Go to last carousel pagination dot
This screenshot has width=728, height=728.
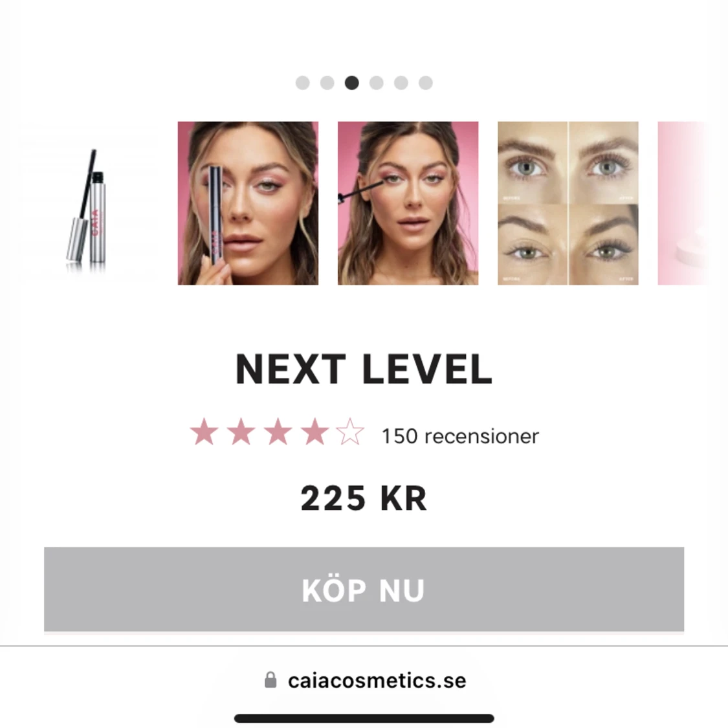(426, 83)
